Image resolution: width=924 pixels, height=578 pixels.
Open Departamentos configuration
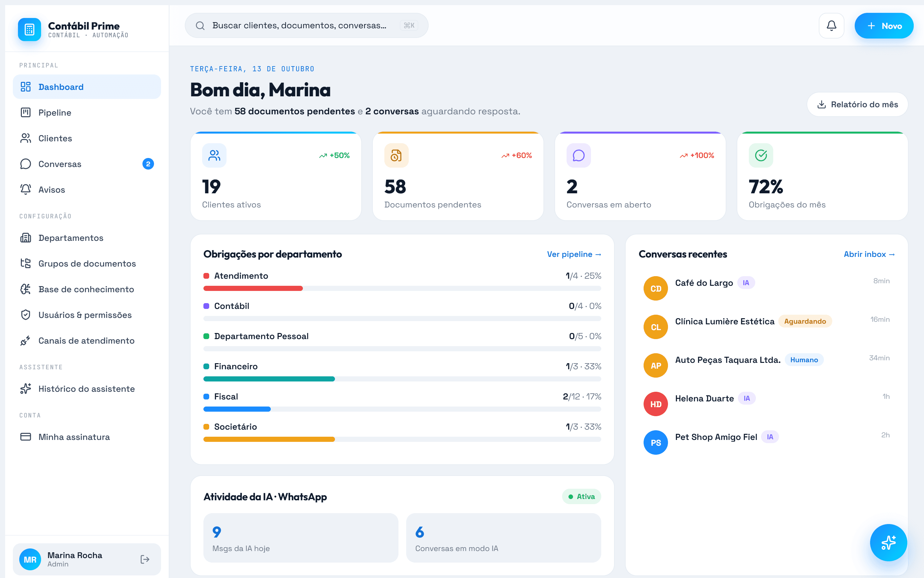(87, 237)
